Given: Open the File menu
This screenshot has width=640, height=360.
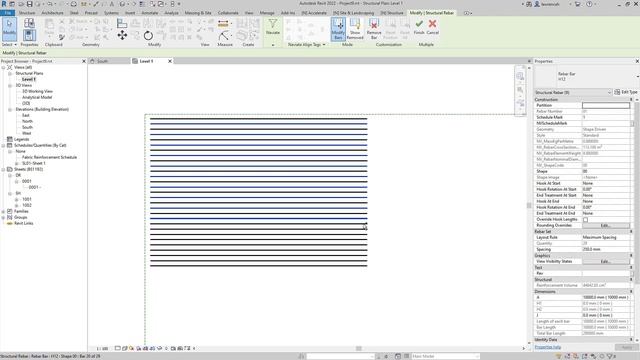Looking at the screenshot, I should [7, 13].
